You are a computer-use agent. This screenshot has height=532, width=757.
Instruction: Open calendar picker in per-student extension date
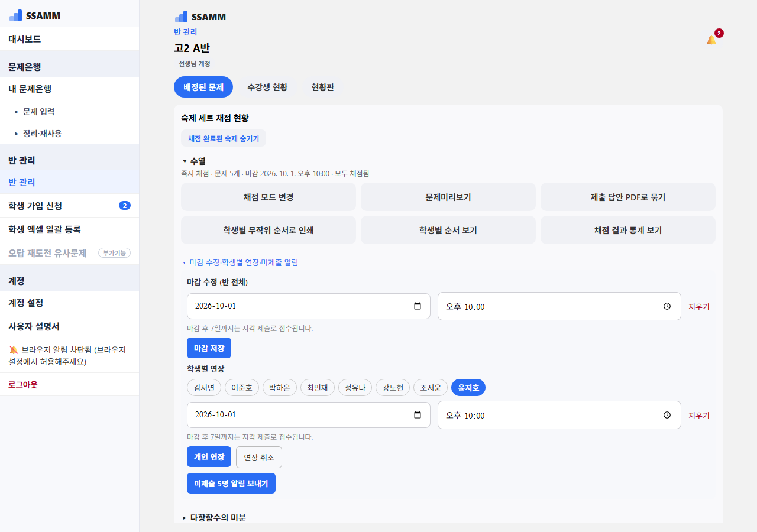pyautogui.click(x=418, y=415)
